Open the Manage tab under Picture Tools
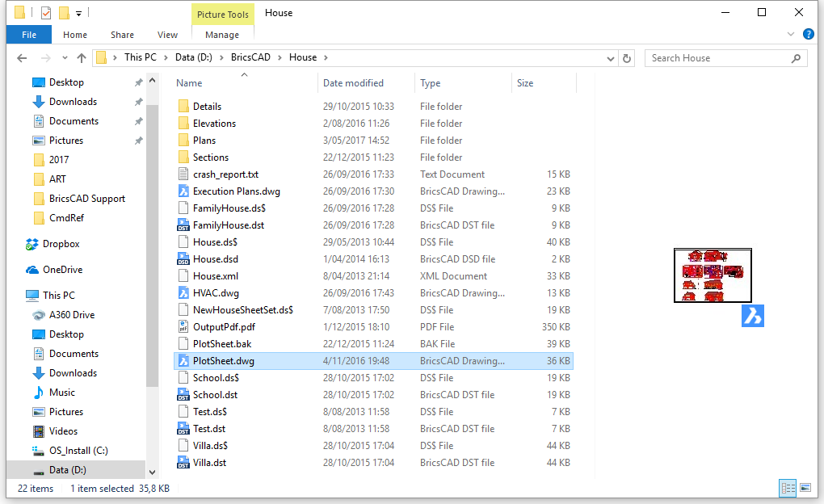This screenshot has height=504, width=824. (x=222, y=35)
